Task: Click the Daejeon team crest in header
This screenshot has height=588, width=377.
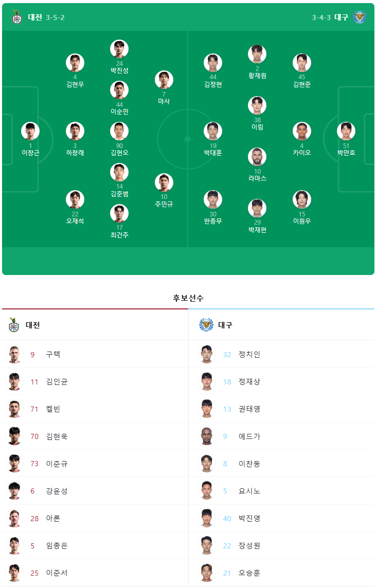Action: pyautogui.click(x=16, y=17)
